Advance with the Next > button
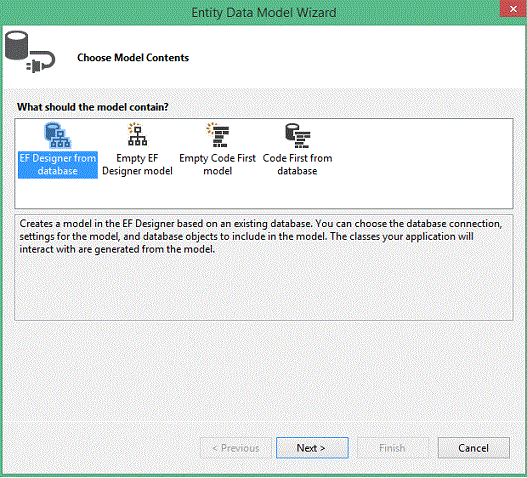 click(x=312, y=448)
